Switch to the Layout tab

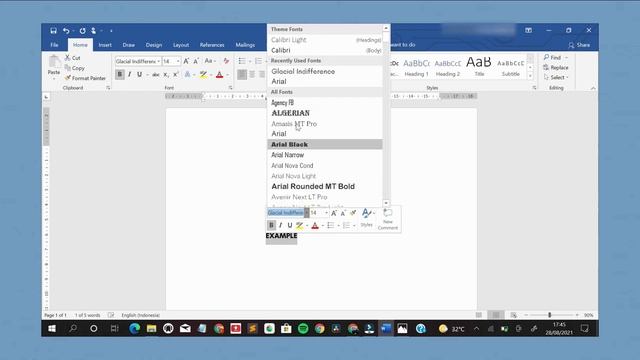tap(181, 45)
